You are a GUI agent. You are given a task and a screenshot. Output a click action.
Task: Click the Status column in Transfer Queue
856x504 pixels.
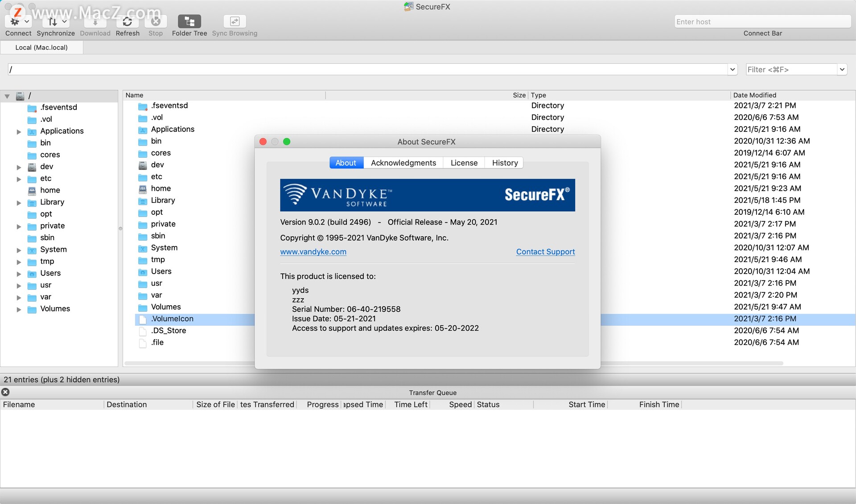click(503, 405)
